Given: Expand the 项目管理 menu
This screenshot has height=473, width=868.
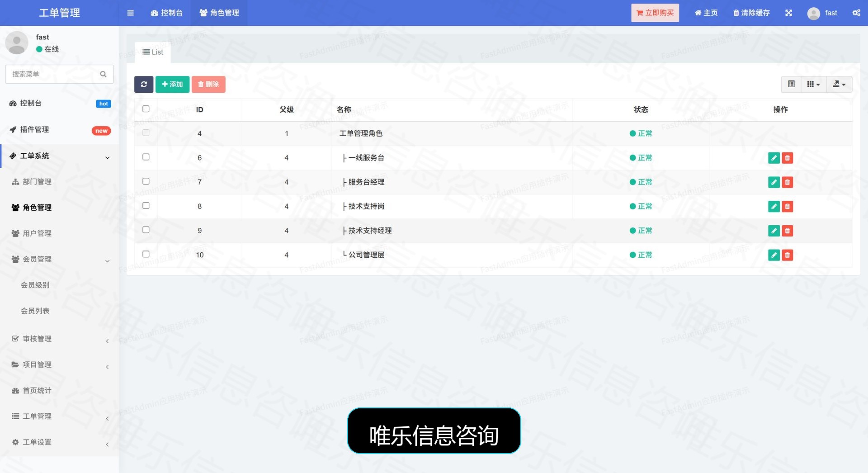Looking at the screenshot, I should pyautogui.click(x=59, y=364).
